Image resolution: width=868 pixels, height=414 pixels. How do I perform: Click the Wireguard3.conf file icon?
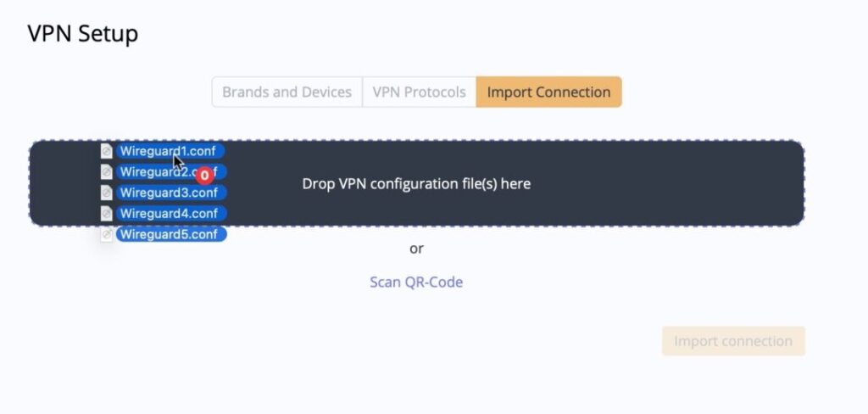(107, 193)
